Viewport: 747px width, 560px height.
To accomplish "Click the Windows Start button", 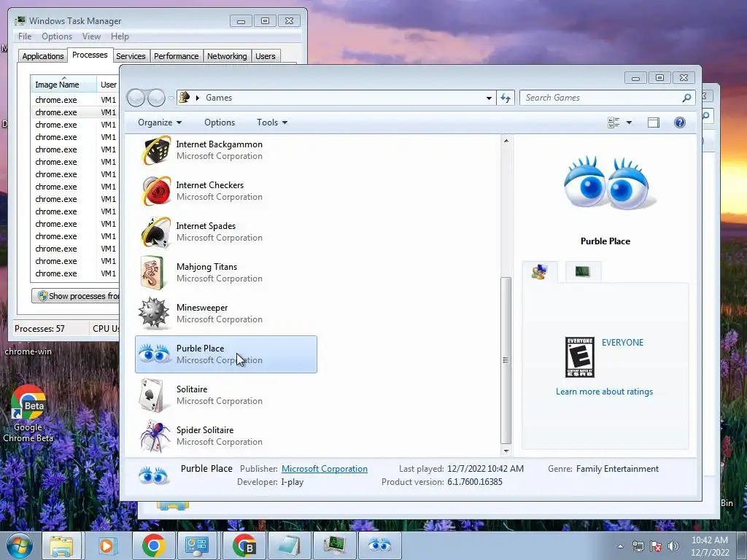I will pyautogui.click(x=20, y=546).
